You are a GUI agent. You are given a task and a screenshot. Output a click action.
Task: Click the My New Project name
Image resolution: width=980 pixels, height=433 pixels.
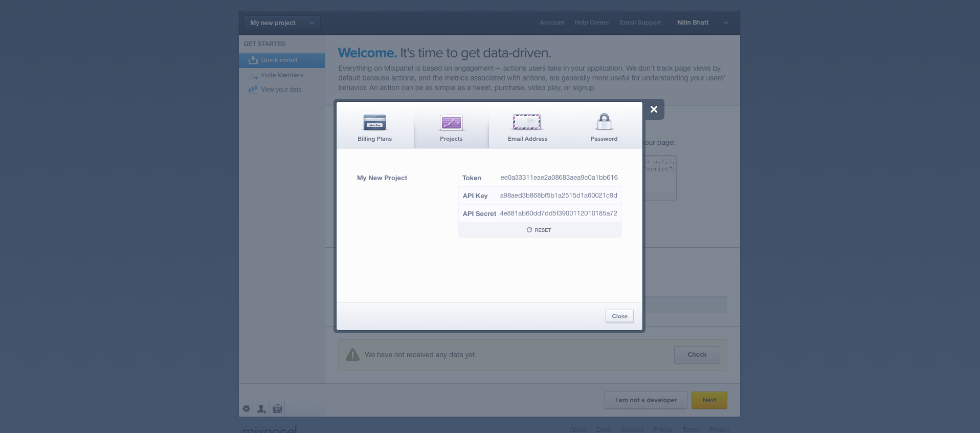(382, 178)
